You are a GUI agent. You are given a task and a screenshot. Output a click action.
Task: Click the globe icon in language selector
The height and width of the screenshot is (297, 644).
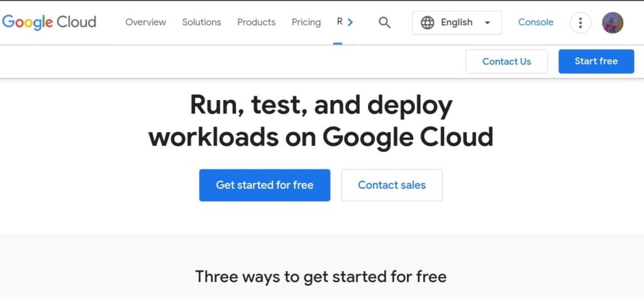point(428,23)
